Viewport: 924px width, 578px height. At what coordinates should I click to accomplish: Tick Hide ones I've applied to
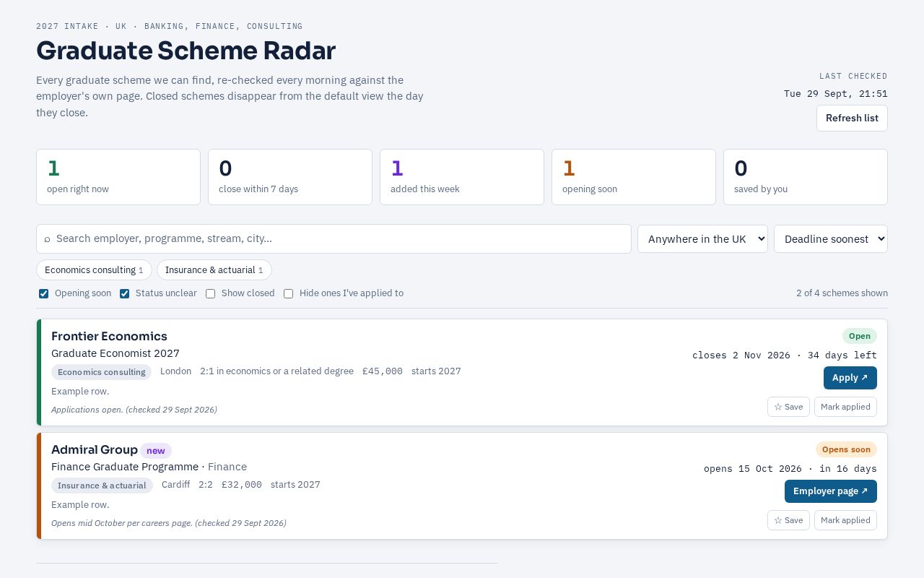point(289,293)
